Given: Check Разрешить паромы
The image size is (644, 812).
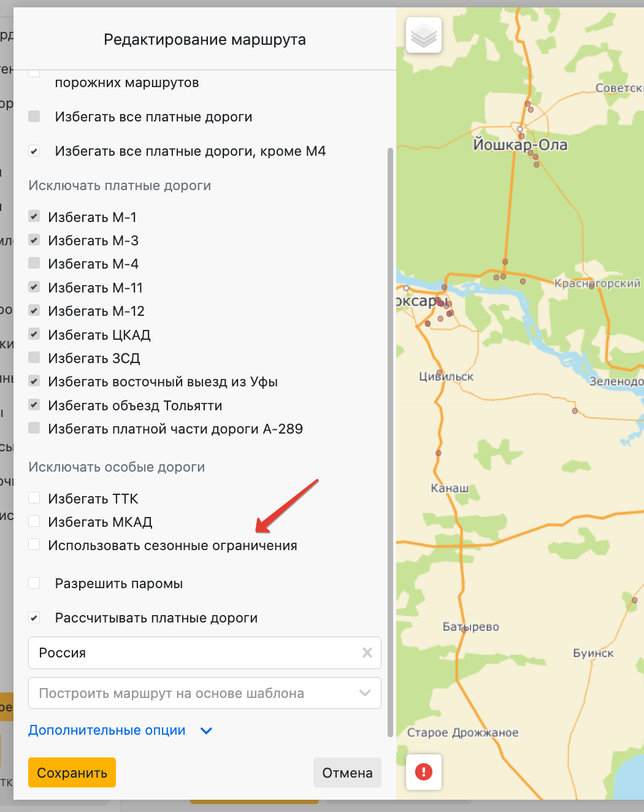Looking at the screenshot, I should [34, 583].
